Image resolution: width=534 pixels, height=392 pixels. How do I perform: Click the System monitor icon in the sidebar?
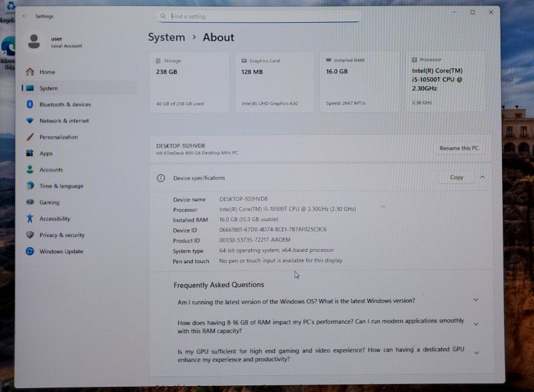coord(30,88)
